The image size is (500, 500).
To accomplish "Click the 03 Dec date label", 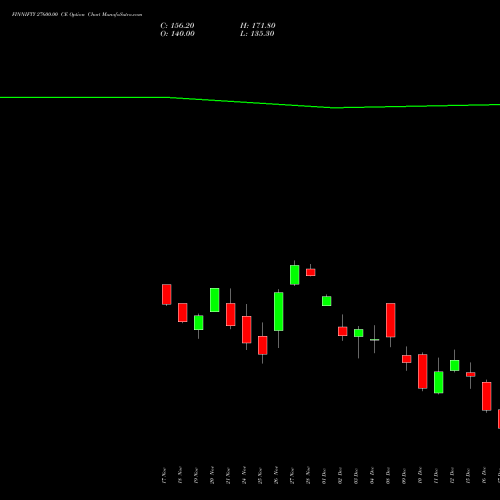I will click(356, 475).
